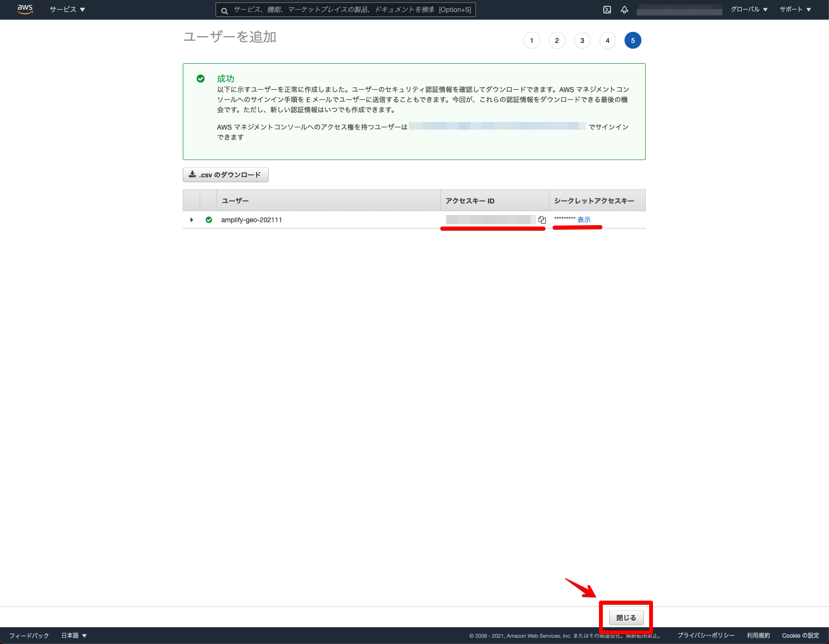The image size is (829, 644).
Task: Focus the AWS services search field
Action: (345, 10)
